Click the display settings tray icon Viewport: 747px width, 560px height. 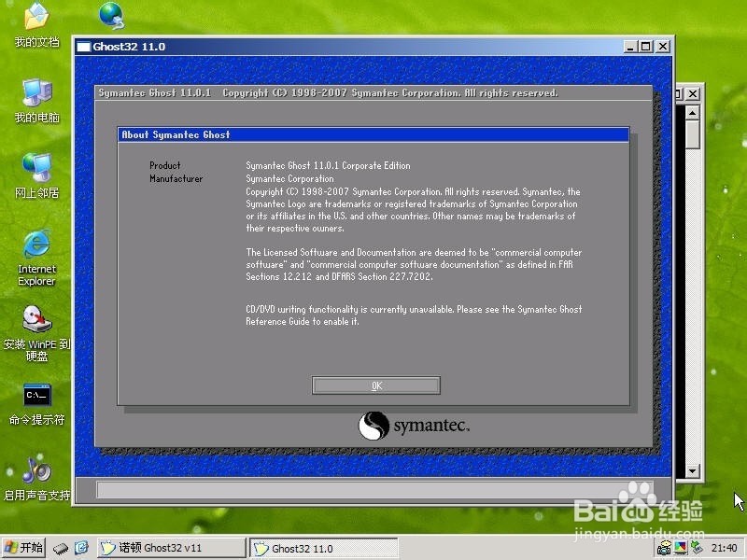pos(681,548)
